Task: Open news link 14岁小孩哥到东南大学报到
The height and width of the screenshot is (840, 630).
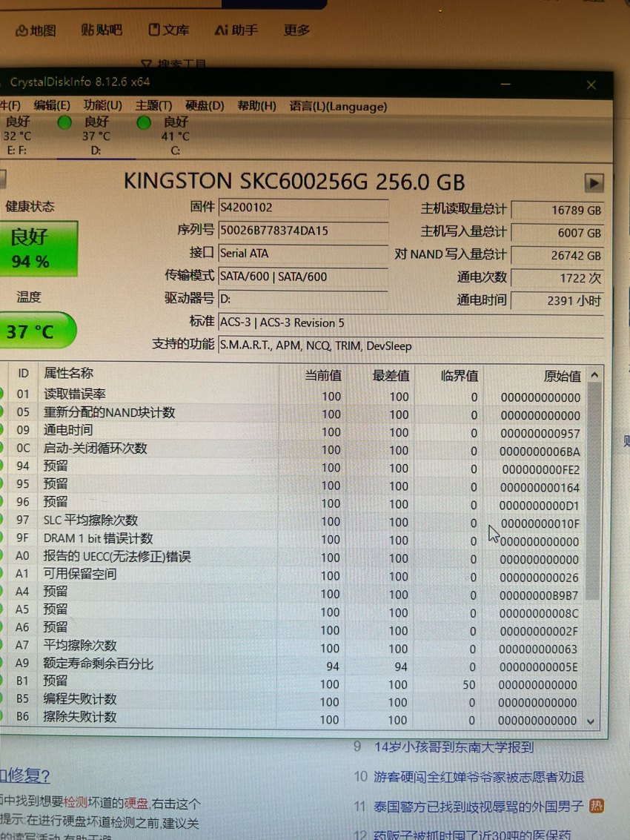Action: [x=454, y=747]
